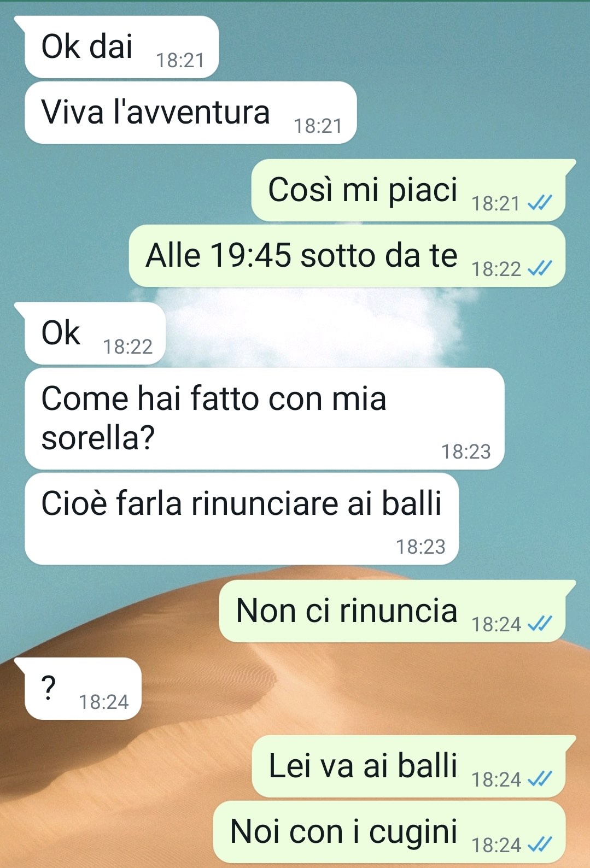Tap "Cioè farla rinunciare ai balli" bubble
This screenshot has height=868, width=590.
coord(241,519)
